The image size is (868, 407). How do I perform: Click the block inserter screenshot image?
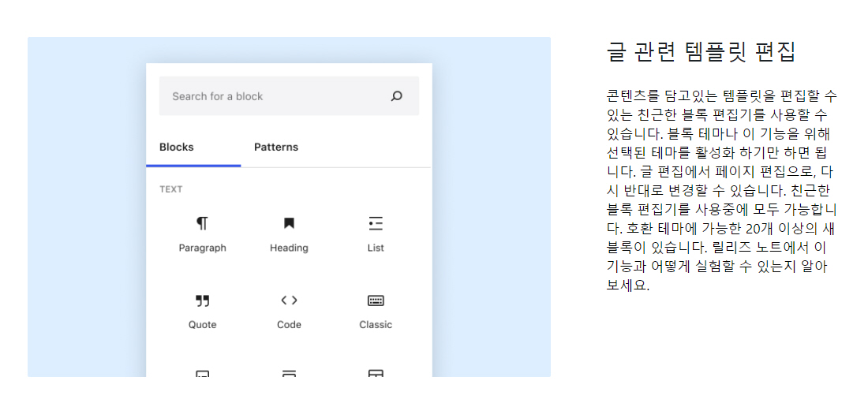(289, 207)
